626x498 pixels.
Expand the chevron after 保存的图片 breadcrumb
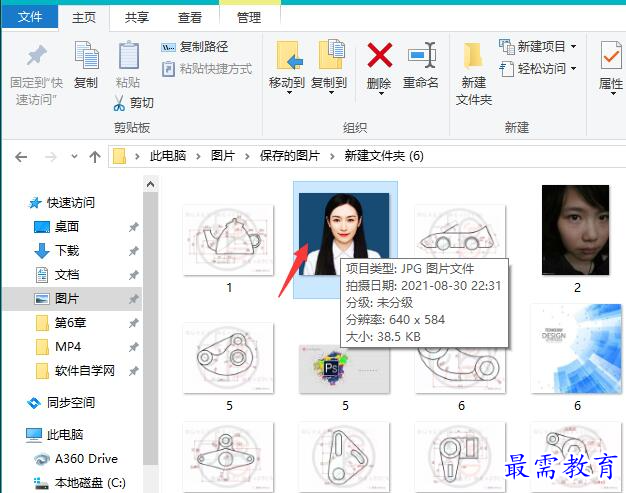[332, 156]
